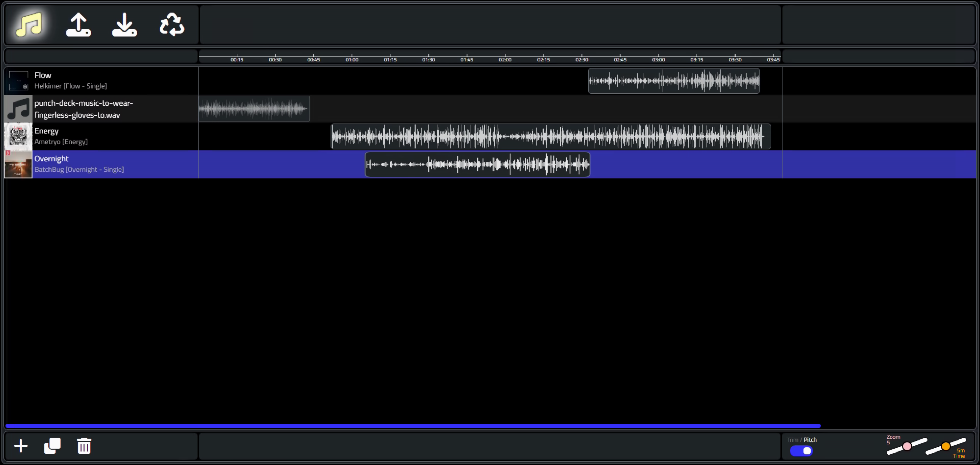980x465 pixels.
Task: Click the download icon in top toolbar
Action: [x=124, y=25]
